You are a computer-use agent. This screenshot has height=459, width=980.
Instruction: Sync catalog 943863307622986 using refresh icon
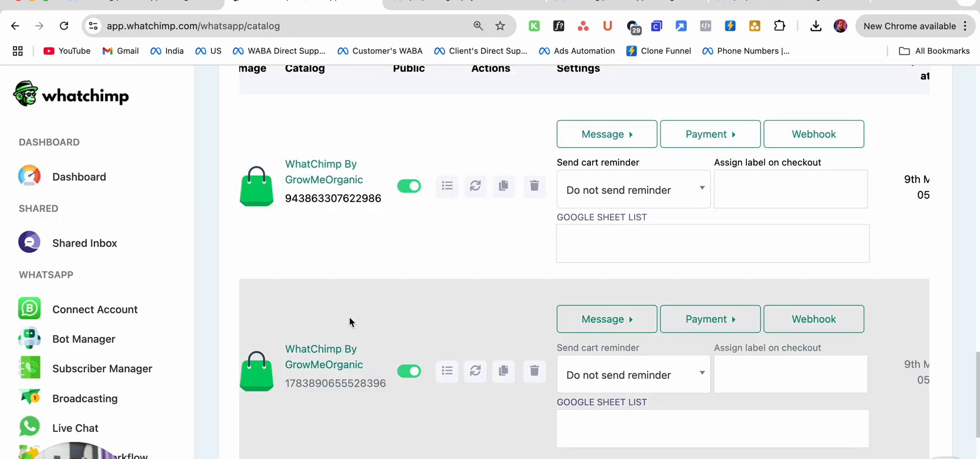point(475,186)
